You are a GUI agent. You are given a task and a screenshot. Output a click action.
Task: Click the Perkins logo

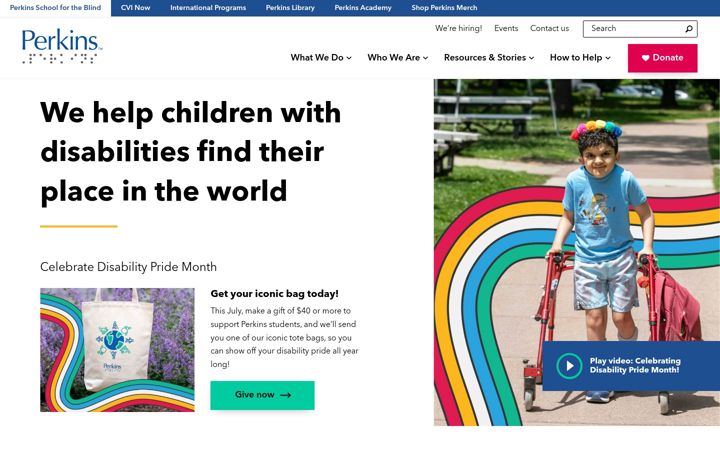[62, 46]
